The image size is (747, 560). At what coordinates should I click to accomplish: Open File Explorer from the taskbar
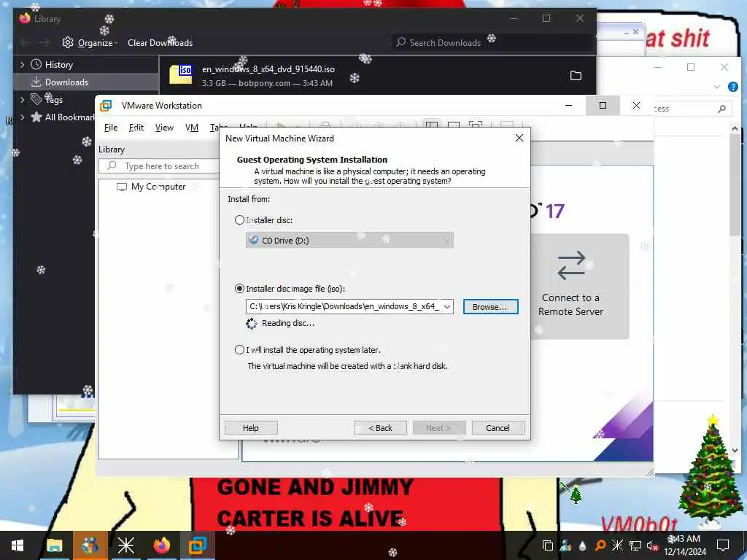[x=54, y=545]
